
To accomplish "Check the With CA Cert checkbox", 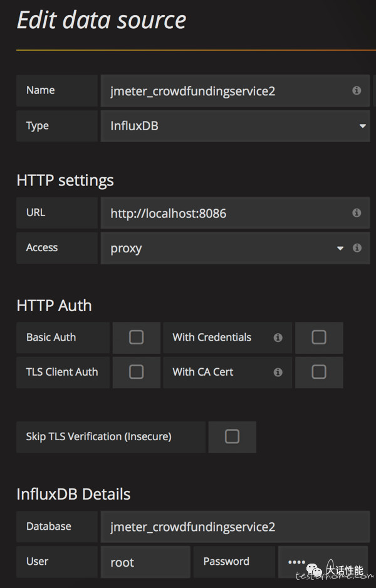I will tap(318, 372).
